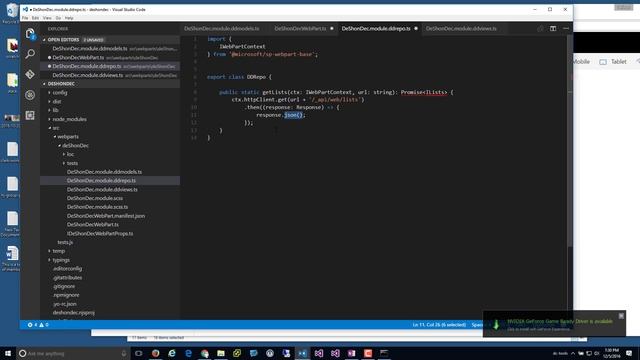
Task: Open the command prompt window on the taskbar
Action: coord(384,353)
